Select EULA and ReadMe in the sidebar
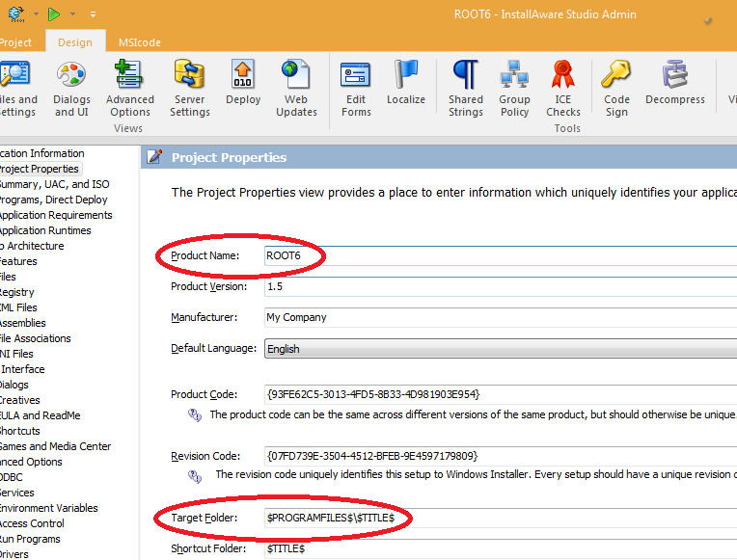The image size is (737, 560). pyautogui.click(x=40, y=415)
